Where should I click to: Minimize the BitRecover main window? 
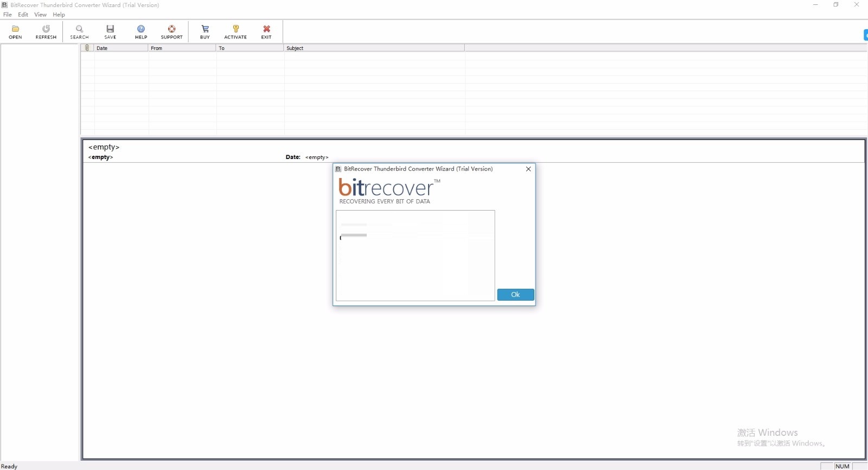point(815,5)
